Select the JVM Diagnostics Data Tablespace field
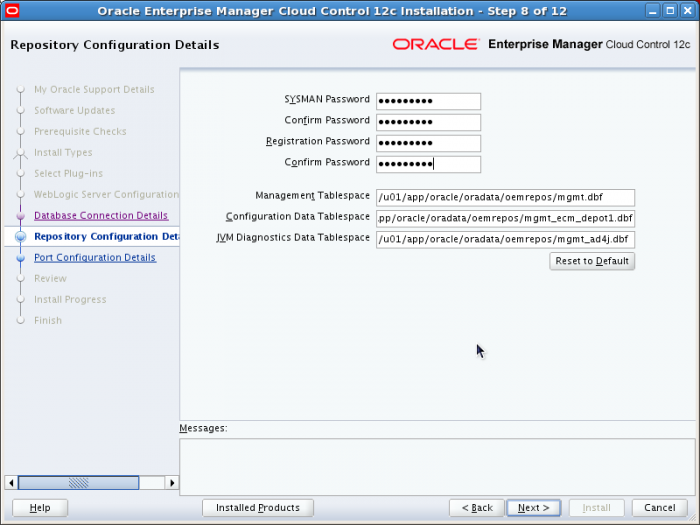700x525 pixels. click(x=505, y=239)
